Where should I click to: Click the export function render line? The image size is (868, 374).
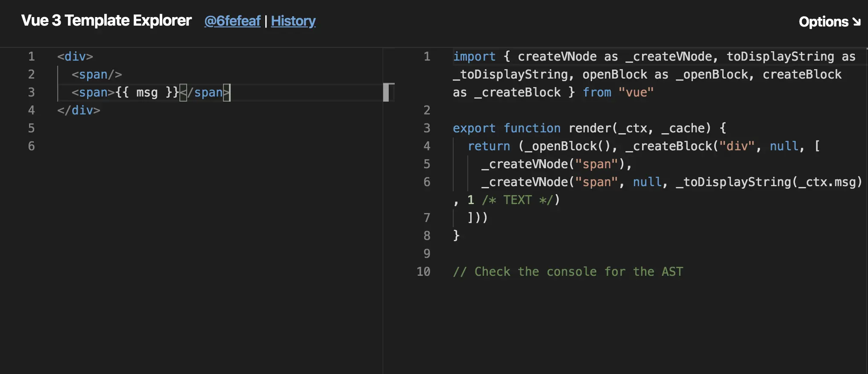click(x=589, y=128)
